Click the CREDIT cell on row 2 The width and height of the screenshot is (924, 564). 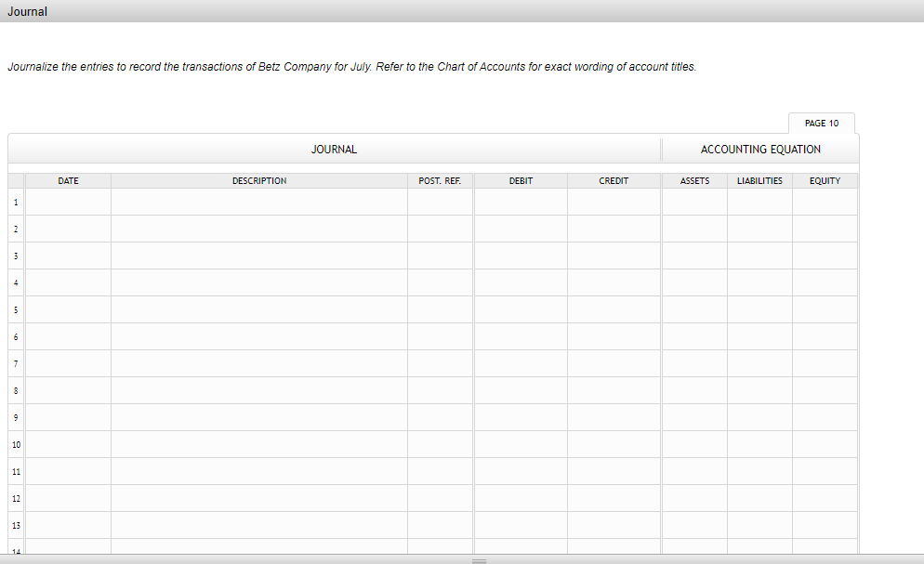pyautogui.click(x=614, y=229)
